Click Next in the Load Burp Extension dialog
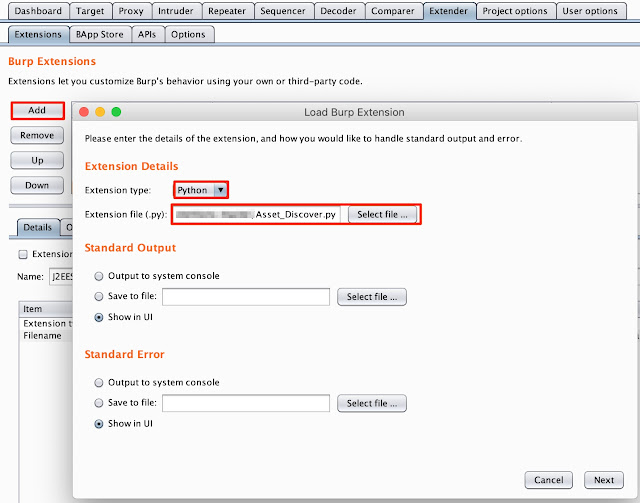The height and width of the screenshot is (503, 640). pyautogui.click(x=604, y=480)
